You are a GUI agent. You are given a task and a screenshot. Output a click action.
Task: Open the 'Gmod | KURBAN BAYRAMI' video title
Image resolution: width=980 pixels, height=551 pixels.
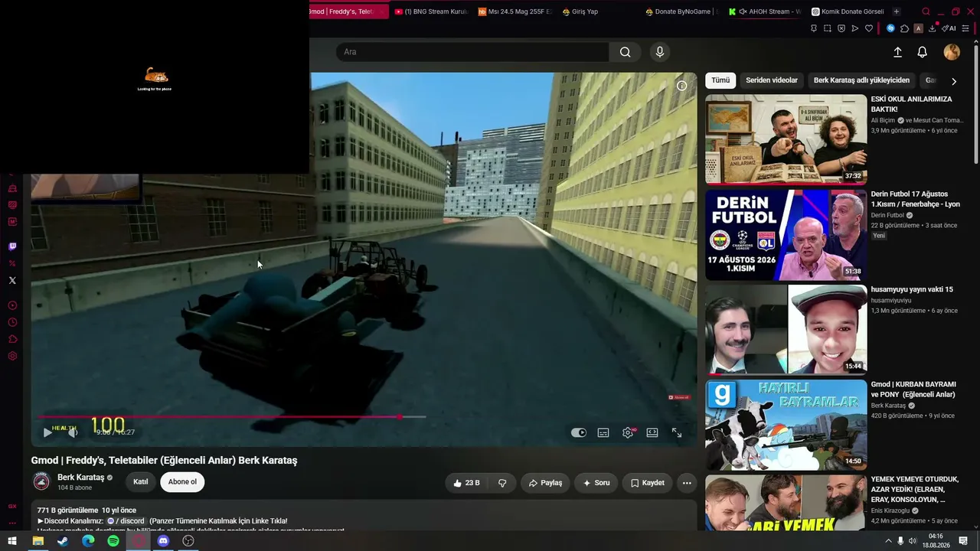[x=913, y=390]
